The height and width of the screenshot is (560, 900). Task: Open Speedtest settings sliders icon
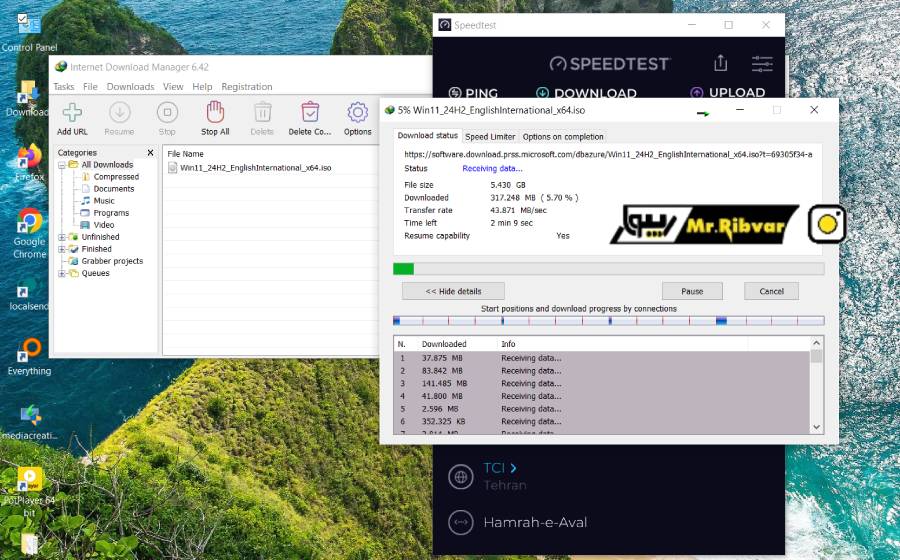762,63
